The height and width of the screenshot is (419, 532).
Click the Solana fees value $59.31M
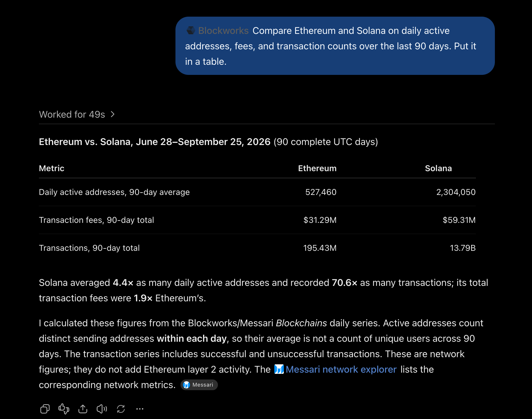pos(459,220)
